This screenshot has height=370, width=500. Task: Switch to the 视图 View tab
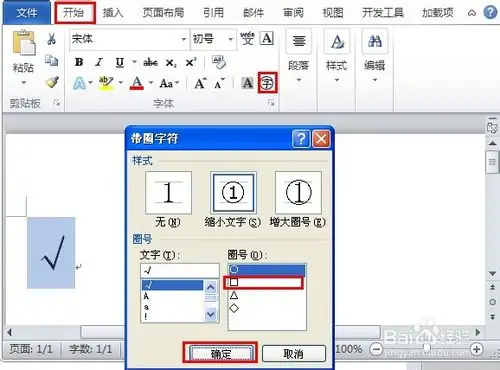click(333, 13)
